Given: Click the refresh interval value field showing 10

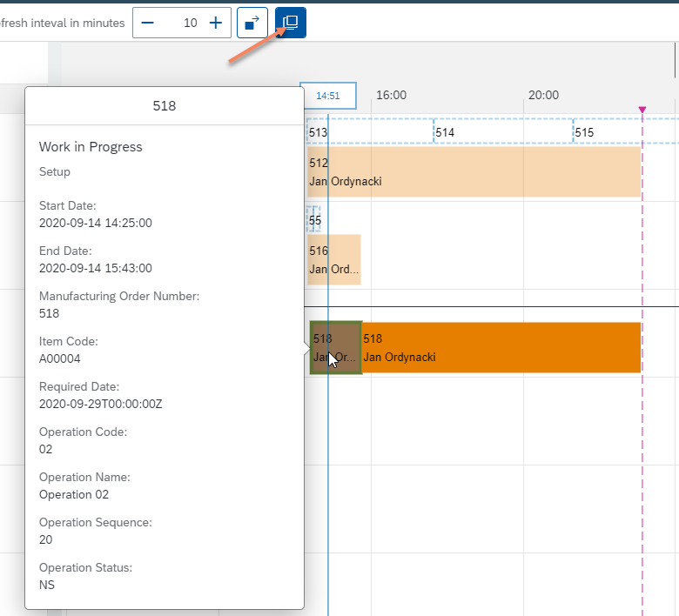Looking at the screenshot, I should [x=182, y=23].
